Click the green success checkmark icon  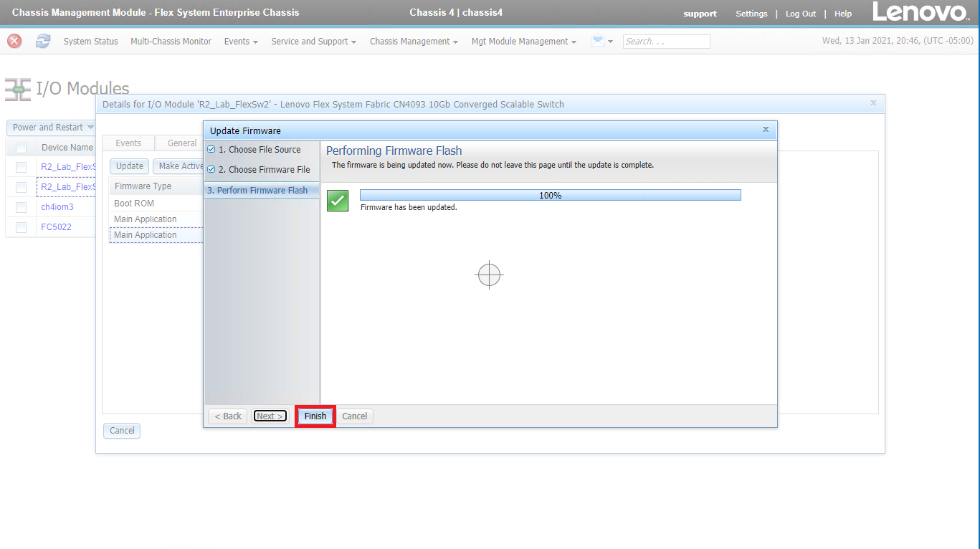pos(338,201)
